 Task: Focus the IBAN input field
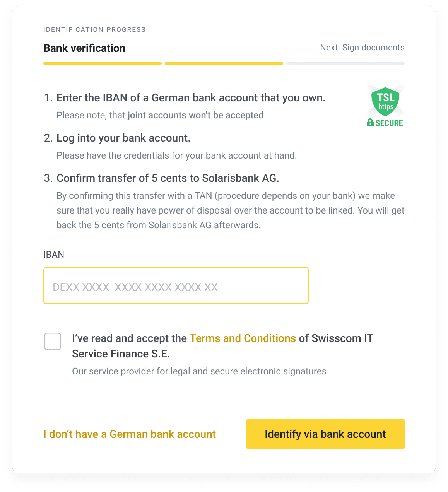point(176,285)
